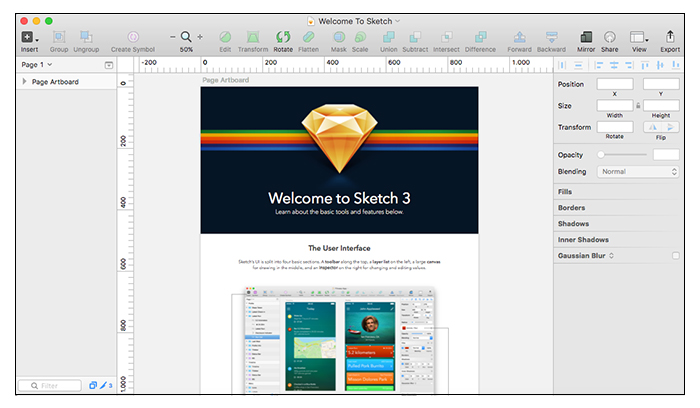Click the magnifier zoom icon

[x=186, y=37]
